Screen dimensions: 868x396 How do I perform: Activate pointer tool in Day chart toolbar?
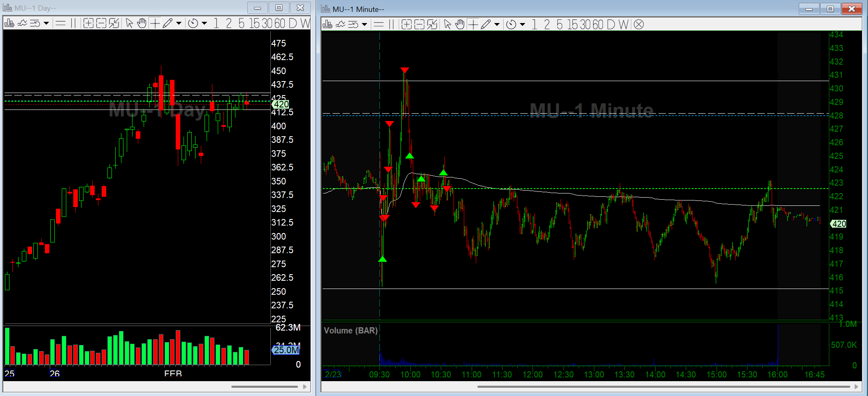pos(129,23)
